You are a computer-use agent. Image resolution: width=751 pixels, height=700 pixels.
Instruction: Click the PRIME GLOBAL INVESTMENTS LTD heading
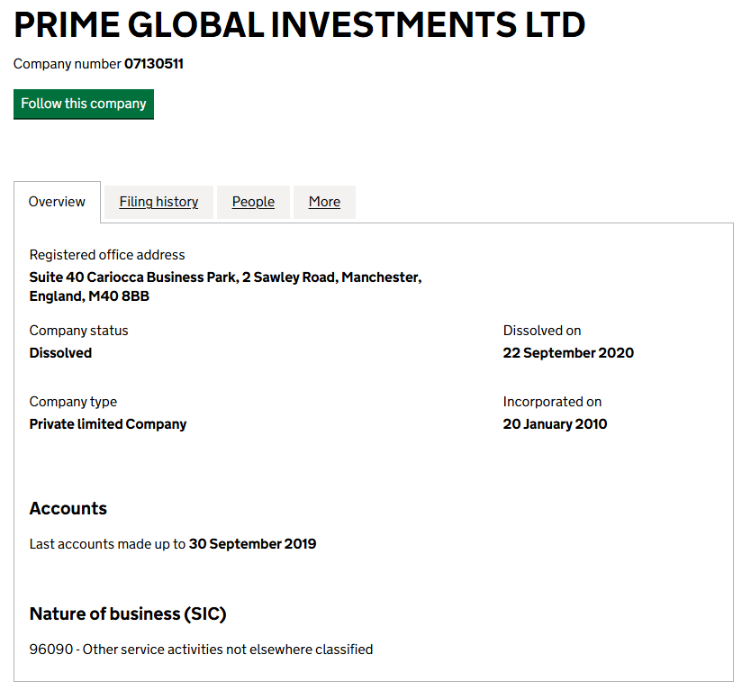point(297,25)
